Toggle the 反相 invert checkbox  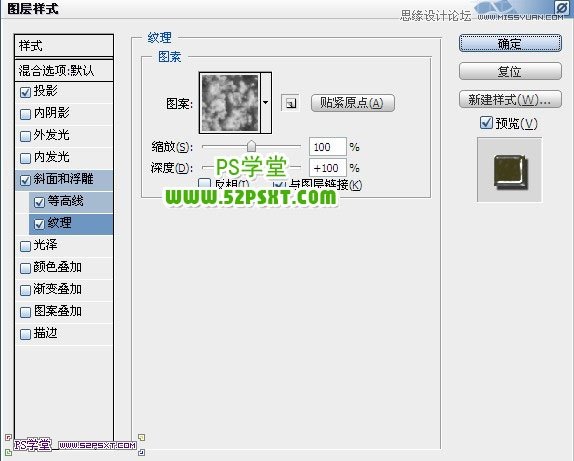point(204,183)
